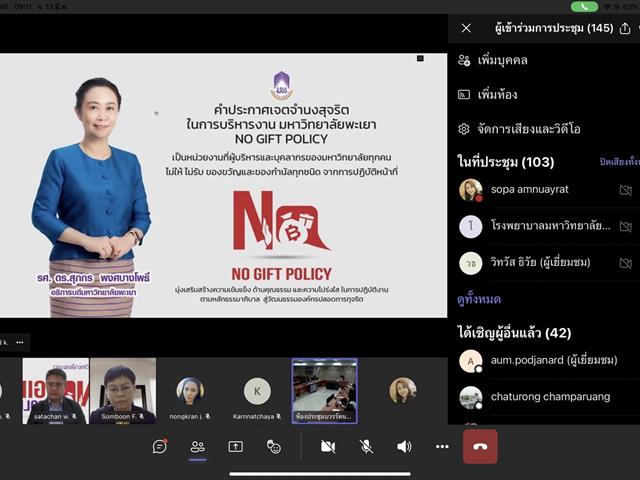Click the add room cast icon
Screen dimensions: 640x480
click(464, 95)
